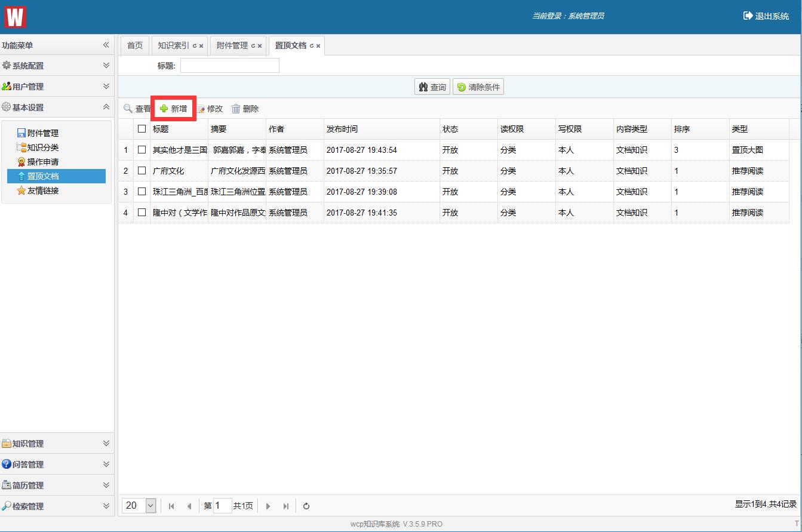Viewport: 802px width, 532px height.
Task: Check the 隆中对 row checkbox
Action: coord(142,212)
